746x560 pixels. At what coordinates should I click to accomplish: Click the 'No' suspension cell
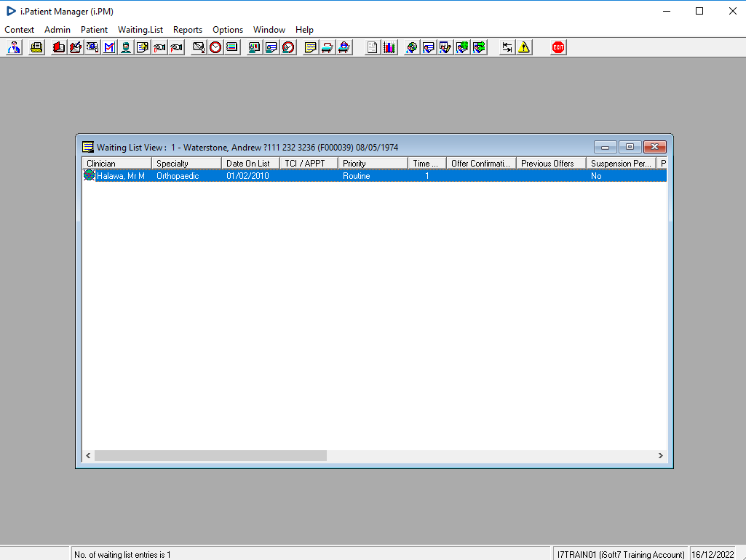coord(596,176)
